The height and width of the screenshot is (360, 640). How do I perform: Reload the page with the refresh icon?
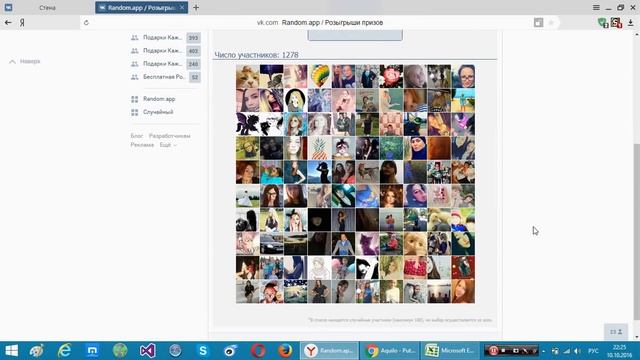(x=86, y=23)
